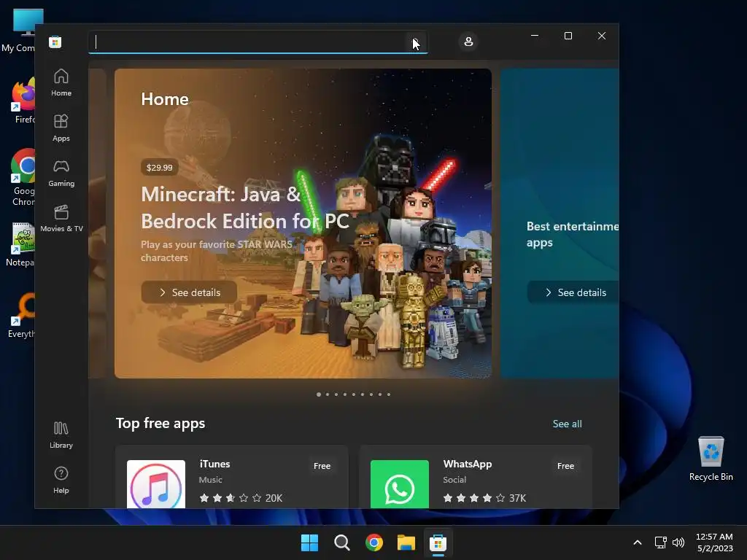
Task: Open Google Chrome from the taskbar
Action: [374, 542]
